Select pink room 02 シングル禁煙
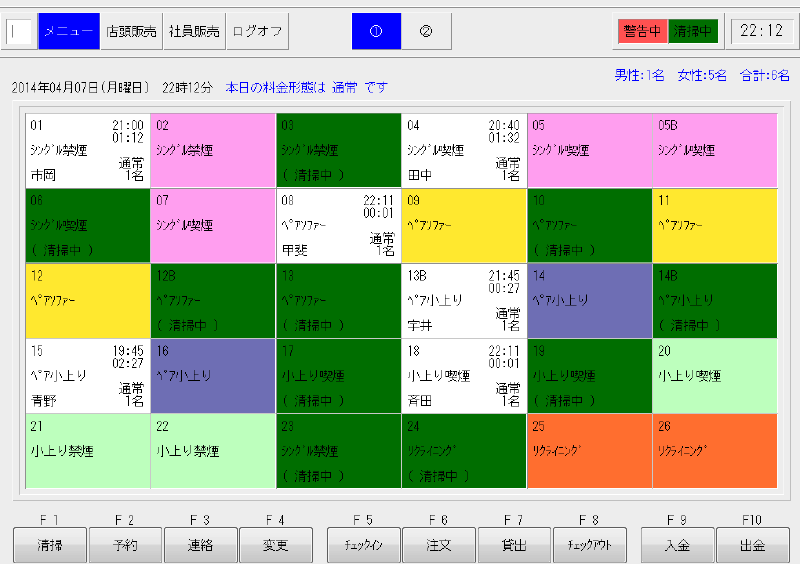 [x=213, y=151]
